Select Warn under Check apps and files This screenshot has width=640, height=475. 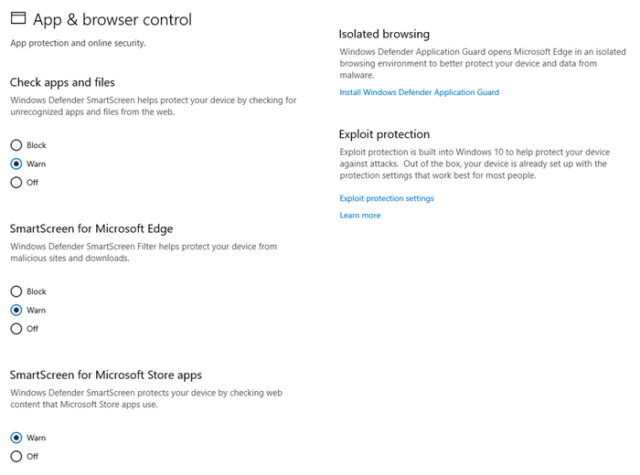16,164
